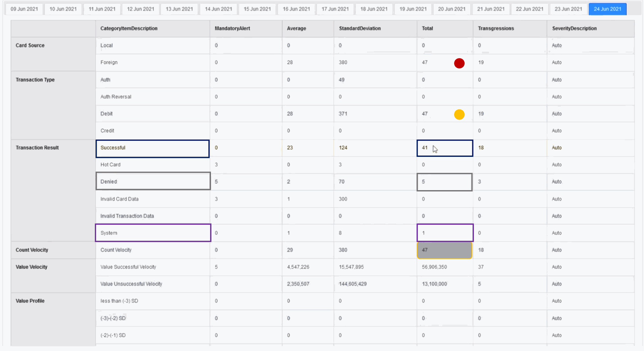The height and width of the screenshot is (351, 644).
Task: Select the 17 Jun 2021 date tab
Action: [x=335, y=9]
